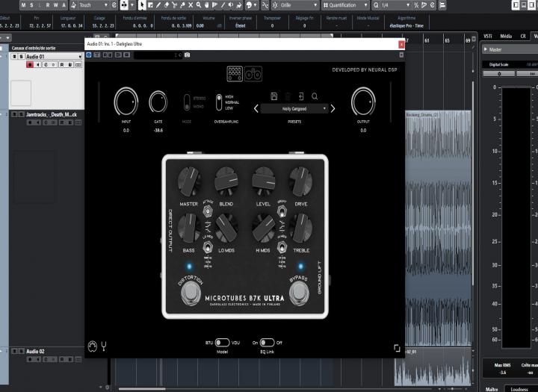538x392 pixels.
Task: Select the Mute X tool
Action: point(191,5)
